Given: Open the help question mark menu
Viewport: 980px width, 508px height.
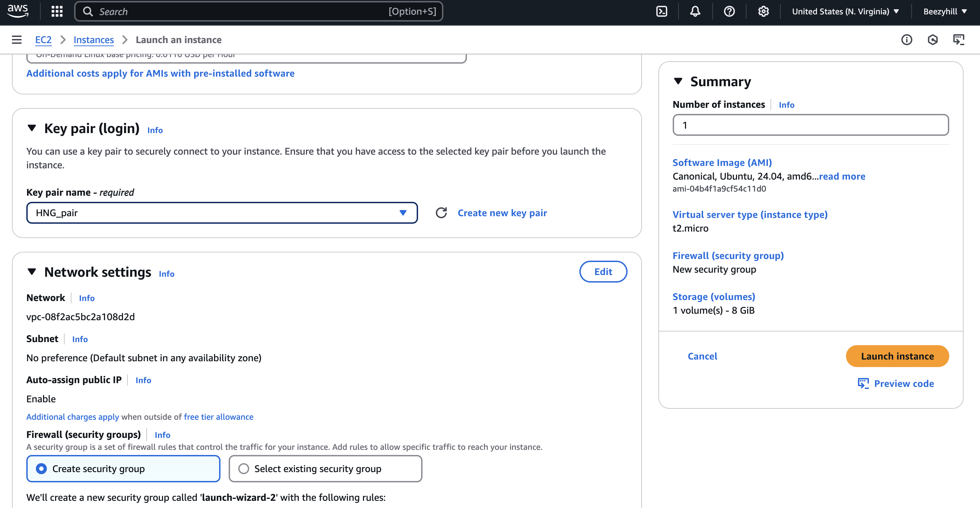Looking at the screenshot, I should tap(729, 11).
